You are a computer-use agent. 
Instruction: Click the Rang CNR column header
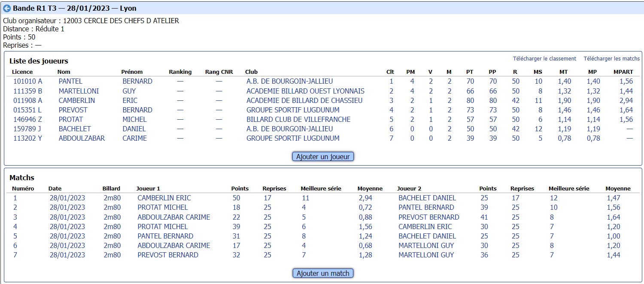point(219,72)
